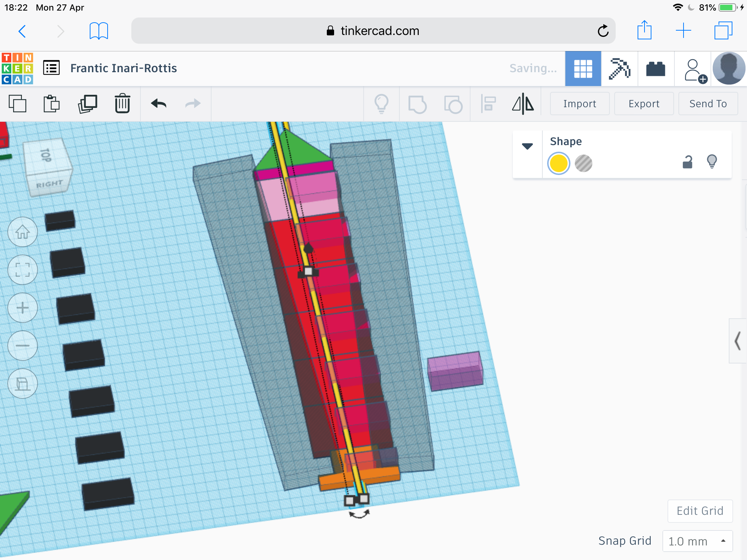747x560 pixels.
Task: Activate the Mirror flip tool
Action: pos(523,104)
